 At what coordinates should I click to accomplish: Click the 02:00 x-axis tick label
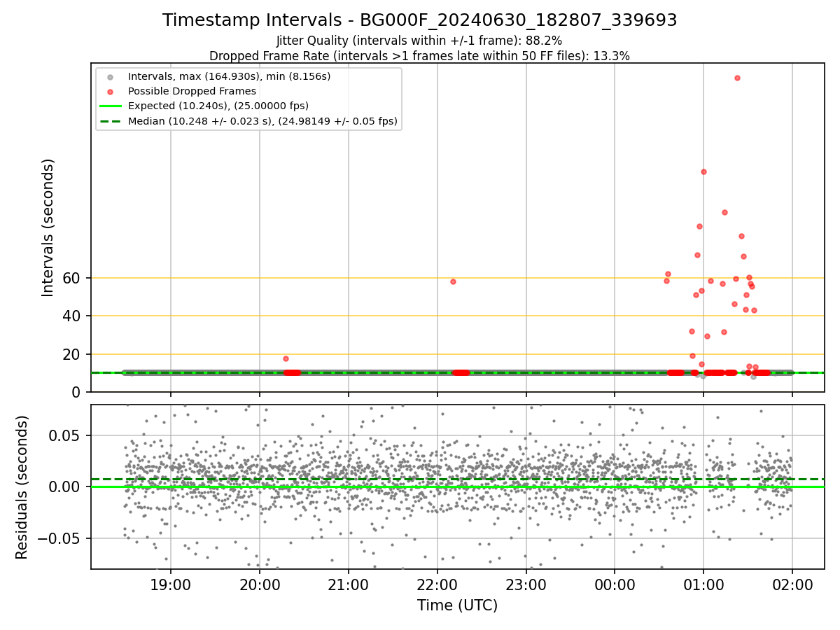click(x=792, y=585)
